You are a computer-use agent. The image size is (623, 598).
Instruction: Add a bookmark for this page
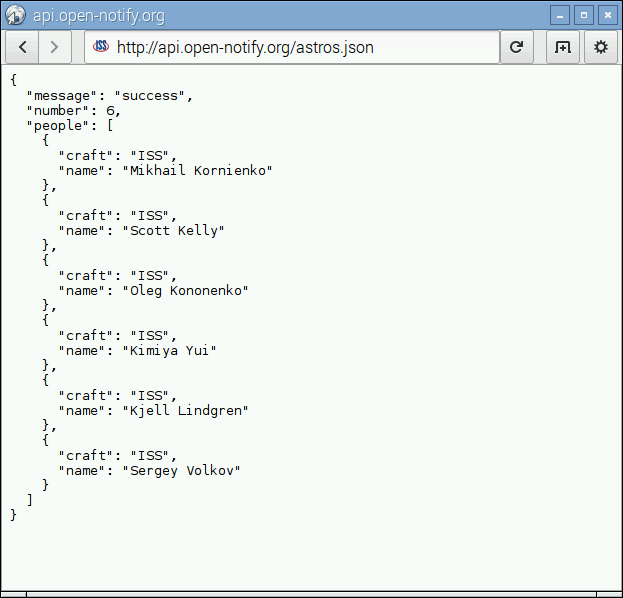coord(563,47)
